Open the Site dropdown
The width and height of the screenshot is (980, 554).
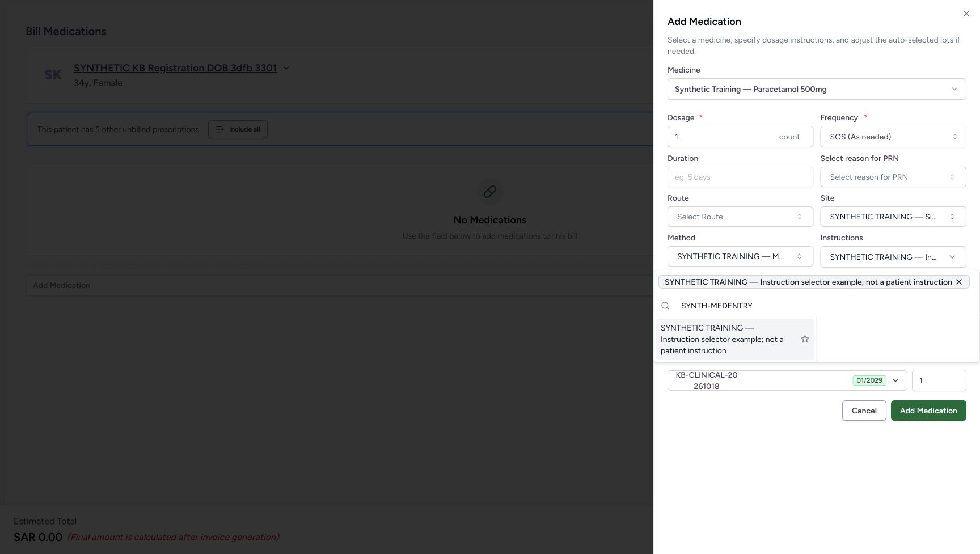coord(893,217)
